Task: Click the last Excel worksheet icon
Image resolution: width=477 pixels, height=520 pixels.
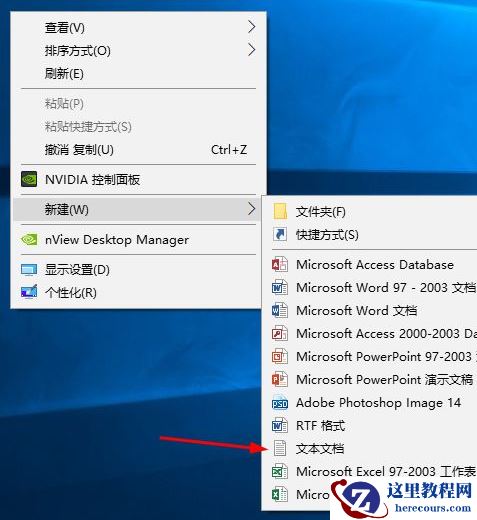Action: [x=280, y=495]
